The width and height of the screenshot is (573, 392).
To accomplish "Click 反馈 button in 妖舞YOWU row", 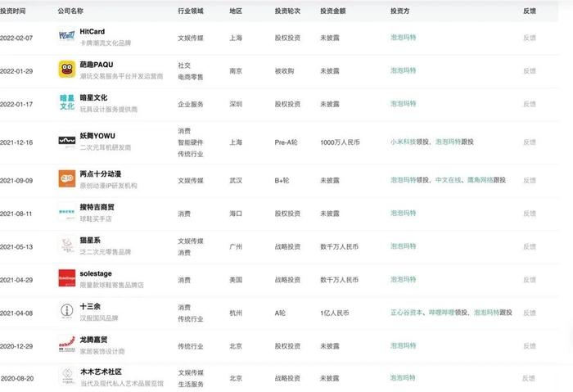I will pos(529,142).
